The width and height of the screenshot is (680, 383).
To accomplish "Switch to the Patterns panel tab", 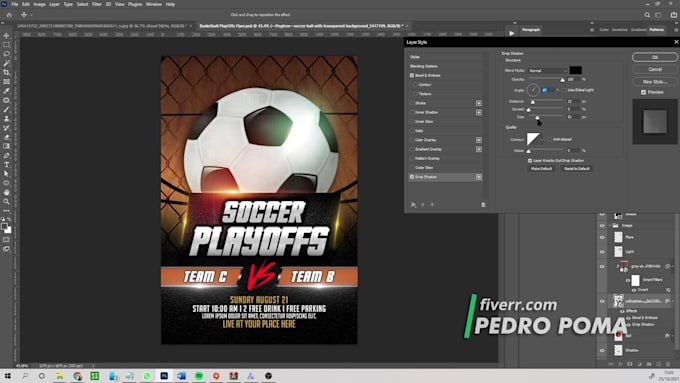I will coord(657,30).
